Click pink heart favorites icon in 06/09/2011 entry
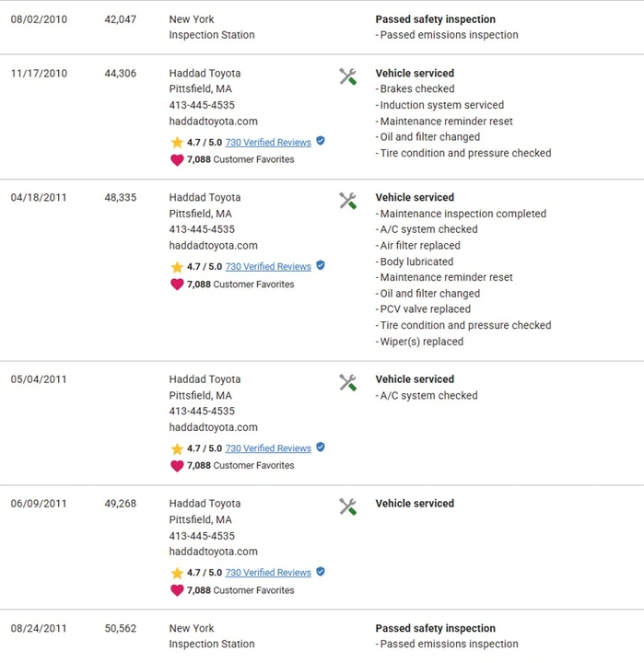The height and width of the screenshot is (663, 644). 177,590
